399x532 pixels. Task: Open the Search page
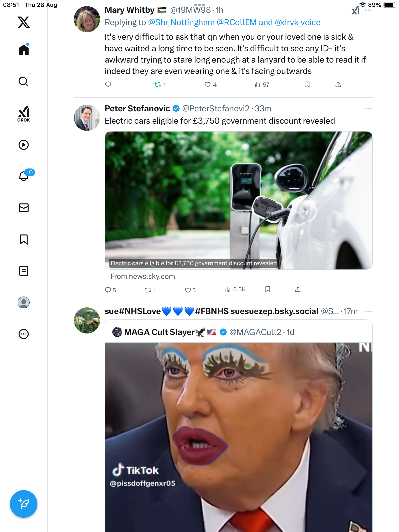[24, 82]
